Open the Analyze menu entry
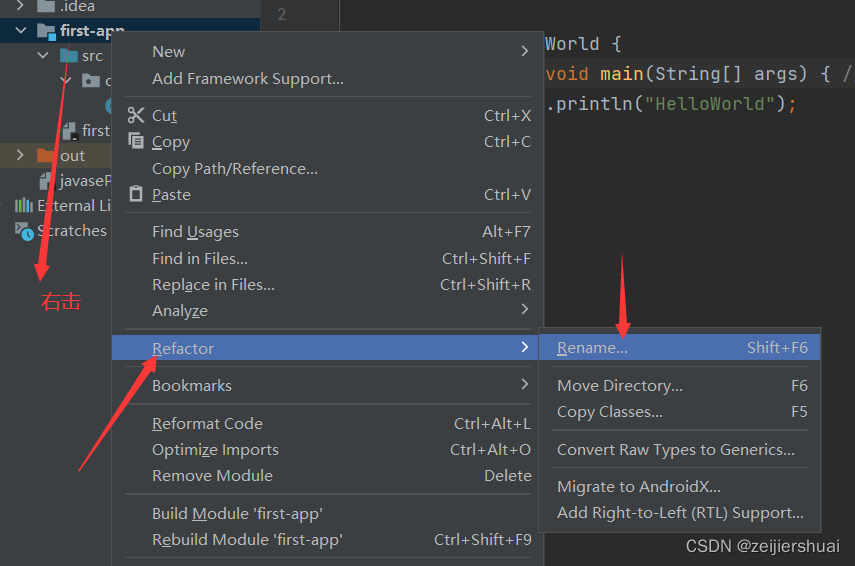The image size is (855, 566). click(x=327, y=310)
